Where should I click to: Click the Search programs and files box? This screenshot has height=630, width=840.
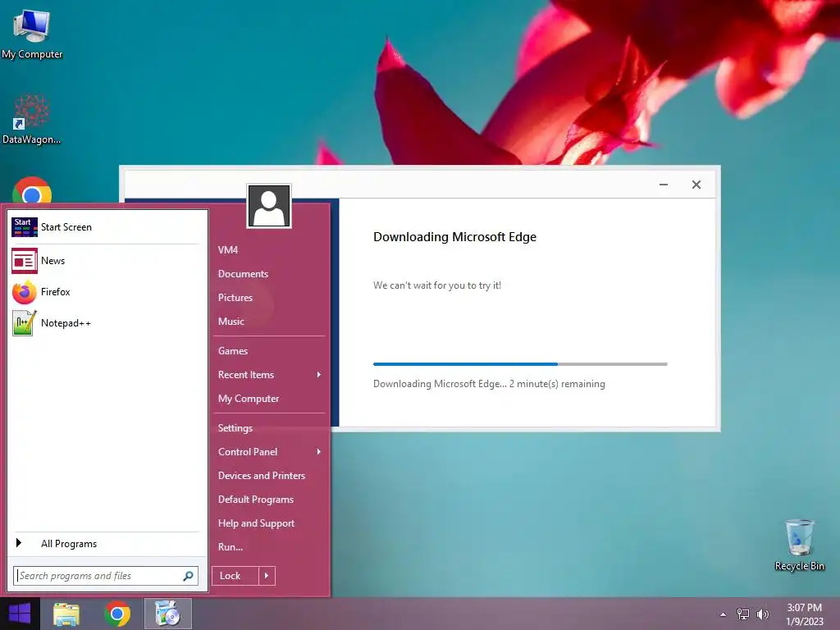click(106, 576)
